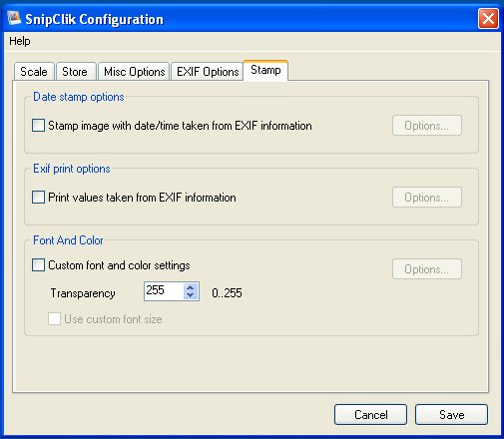This screenshot has height=439, width=504.
Task: Switch to the Store tab
Action: 75,72
